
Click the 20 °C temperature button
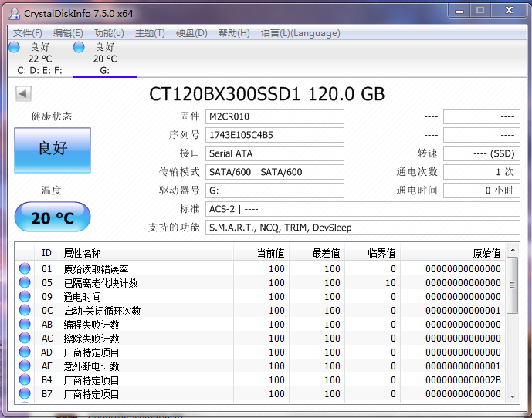(x=53, y=217)
